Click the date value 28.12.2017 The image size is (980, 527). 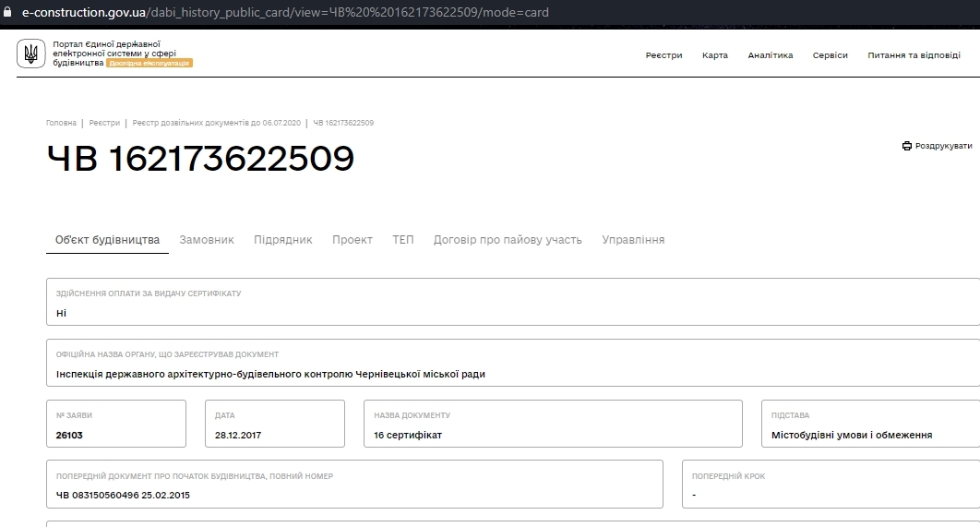tap(238, 435)
